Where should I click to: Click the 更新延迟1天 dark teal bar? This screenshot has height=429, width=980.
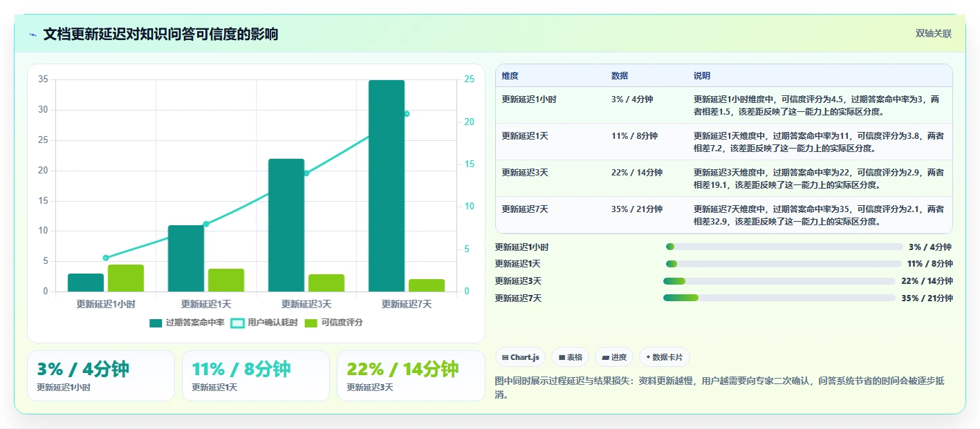click(x=186, y=258)
